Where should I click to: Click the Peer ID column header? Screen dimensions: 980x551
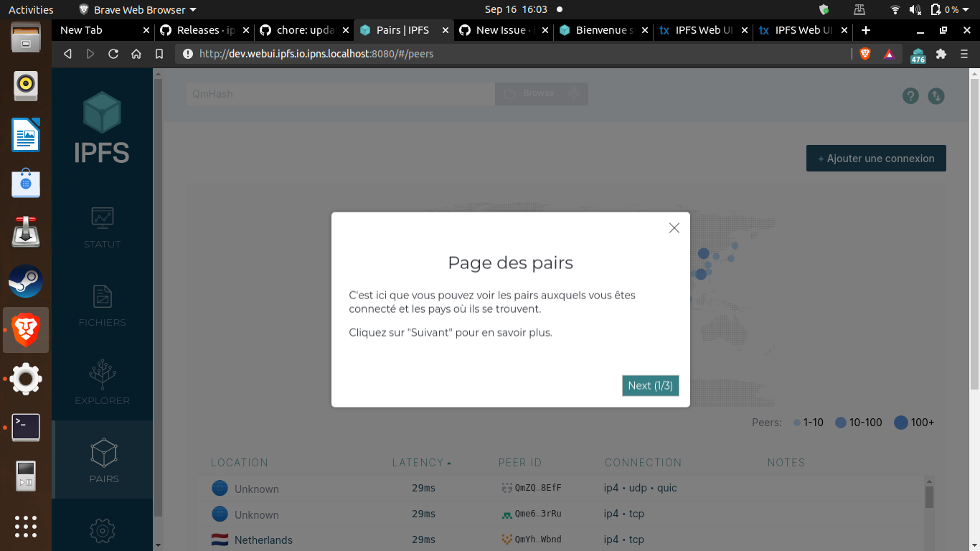pos(520,463)
